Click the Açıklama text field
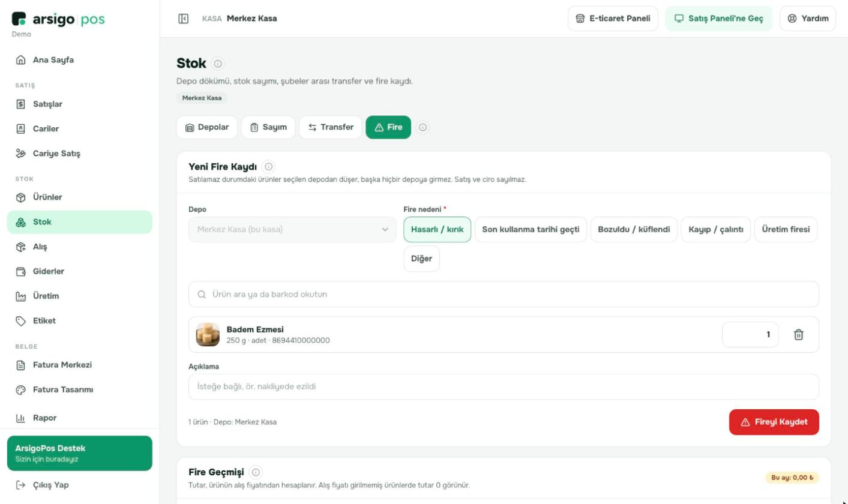The width and height of the screenshot is (848, 504). tap(504, 387)
